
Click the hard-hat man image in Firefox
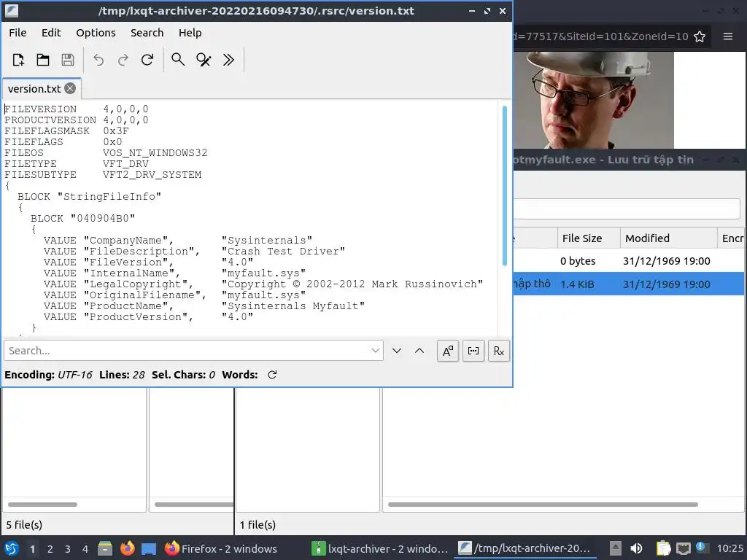tap(594, 100)
